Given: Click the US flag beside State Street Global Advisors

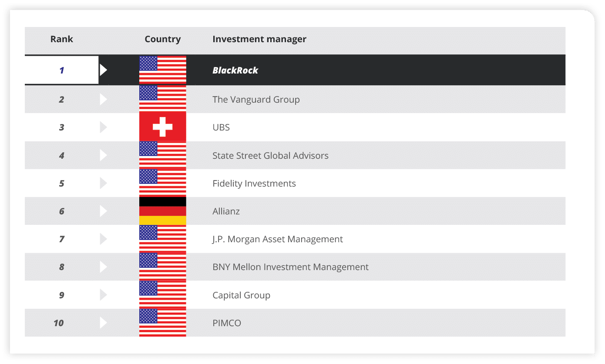Looking at the screenshot, I should (x=162, y=155).
